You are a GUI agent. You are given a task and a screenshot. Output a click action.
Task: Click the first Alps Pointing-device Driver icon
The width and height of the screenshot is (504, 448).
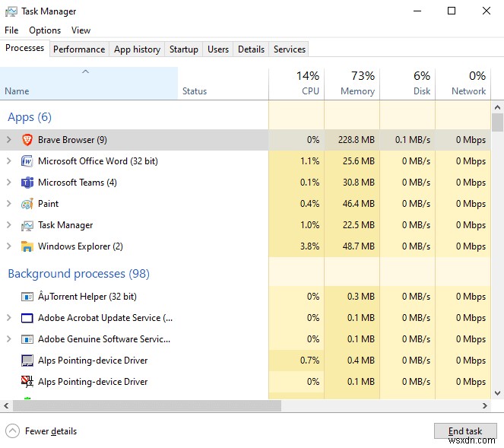[27, 361]
